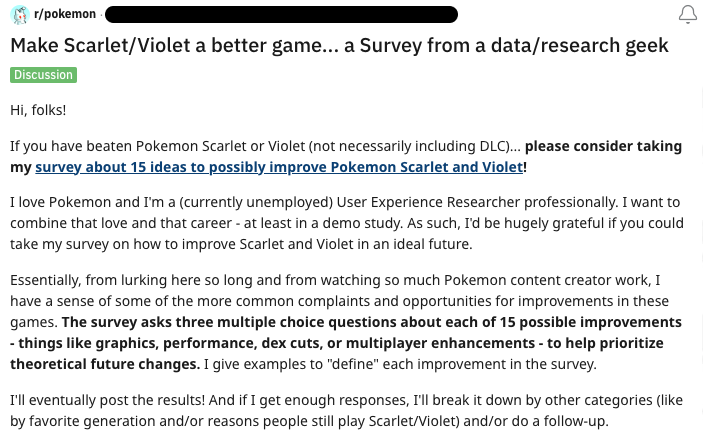Click the paragraph "I'll eventually post the results!"
Image resolution: width=703 pixels, height=440 pixels.
click(x=347, y=410)
